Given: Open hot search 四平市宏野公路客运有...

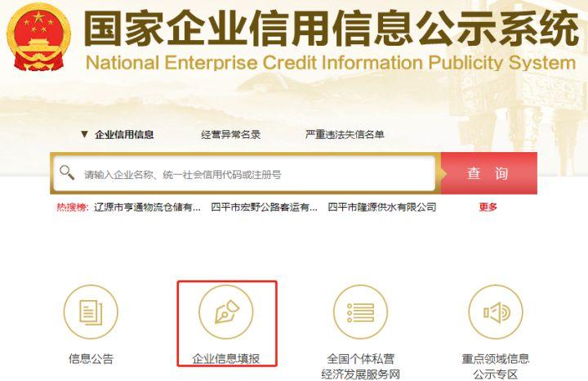Looking at the screenshot, I should point(264,207).
